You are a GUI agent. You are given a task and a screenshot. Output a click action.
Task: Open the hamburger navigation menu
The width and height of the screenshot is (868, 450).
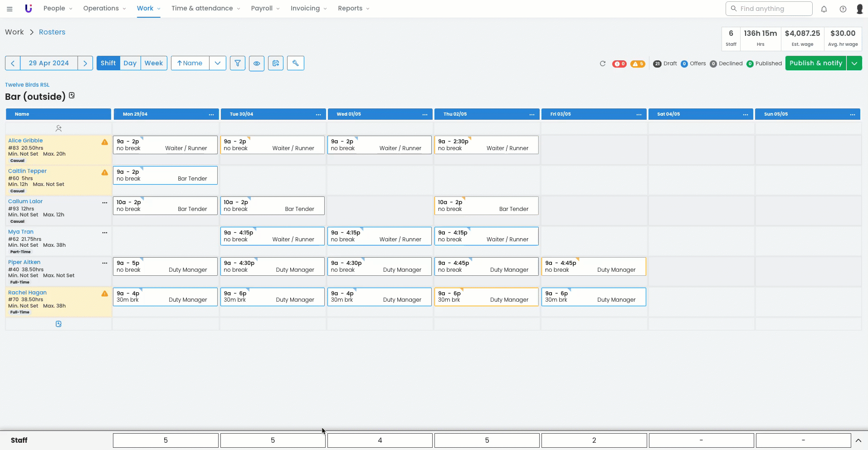[x=10, y=9]
